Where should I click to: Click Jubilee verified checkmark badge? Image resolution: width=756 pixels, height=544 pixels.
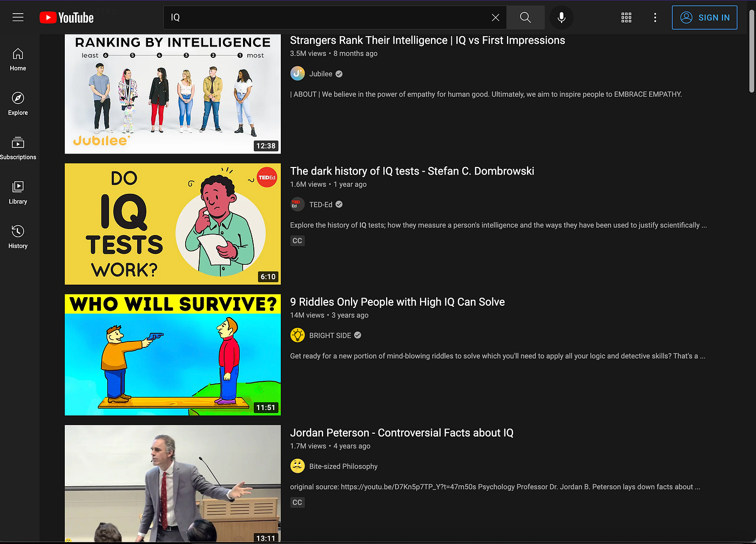339,74
